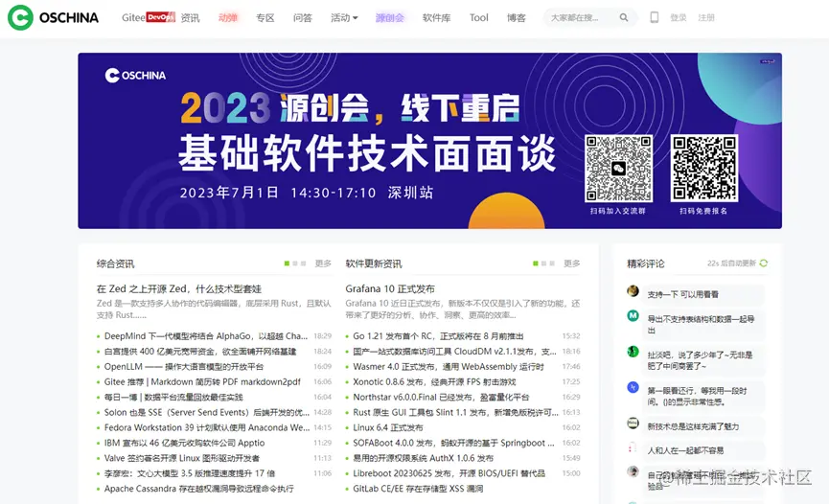The image size is (829, 504).
Task: Open Valve 签约 Linux 图形驱动 item
Action: click(182, 458)
